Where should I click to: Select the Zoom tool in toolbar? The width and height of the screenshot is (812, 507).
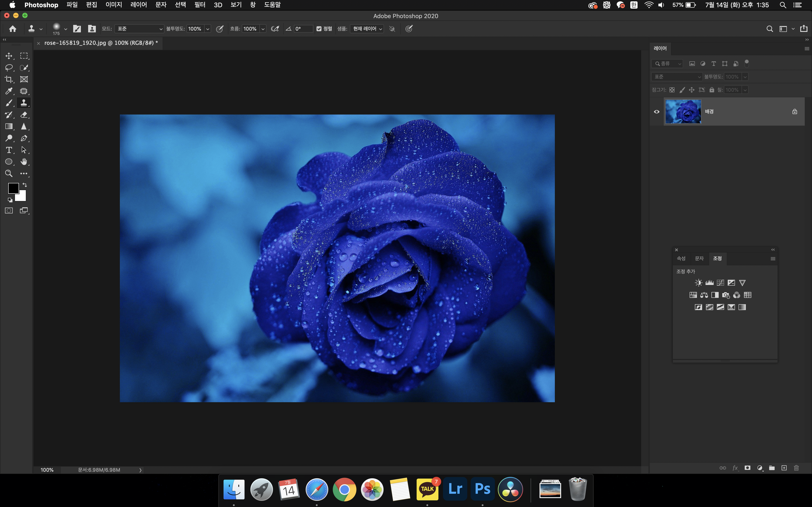[9, 173]
